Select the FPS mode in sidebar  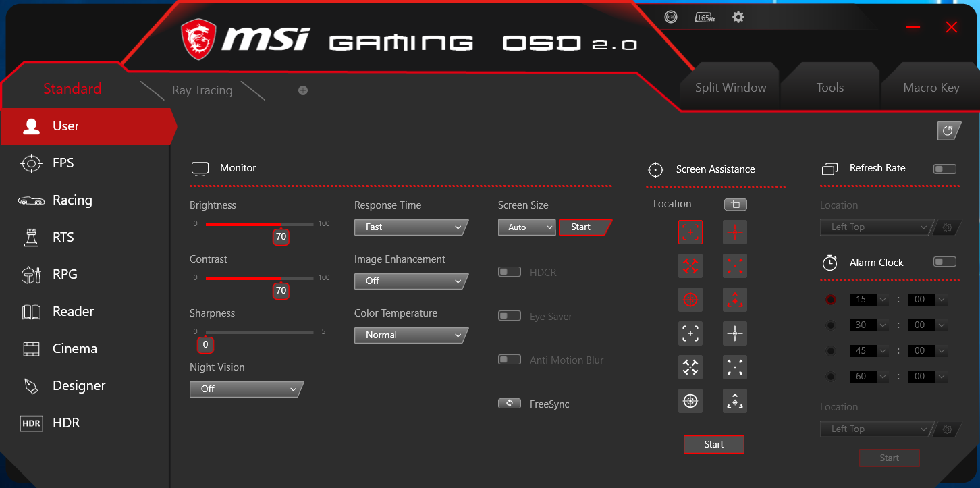84,163
